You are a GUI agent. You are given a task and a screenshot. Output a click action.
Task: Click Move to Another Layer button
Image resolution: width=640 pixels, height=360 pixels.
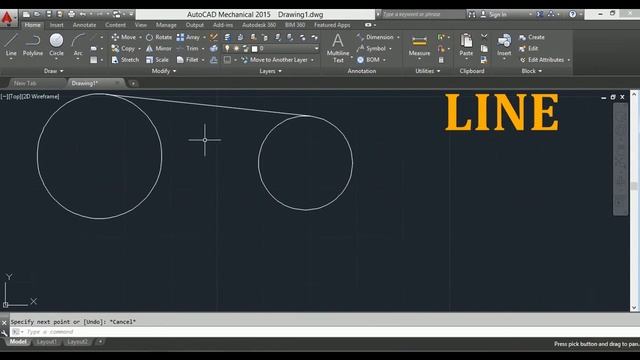tap(274, 60)
